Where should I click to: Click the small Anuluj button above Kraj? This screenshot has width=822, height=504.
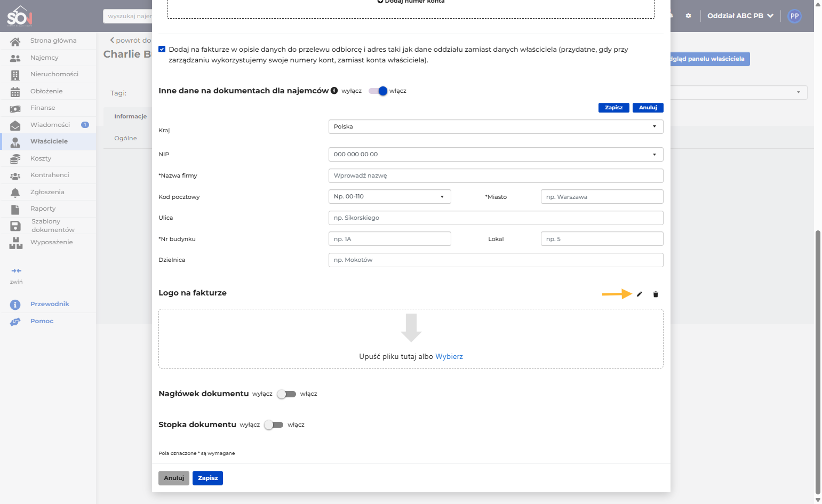pyautogui.click(x=648, y=108)
